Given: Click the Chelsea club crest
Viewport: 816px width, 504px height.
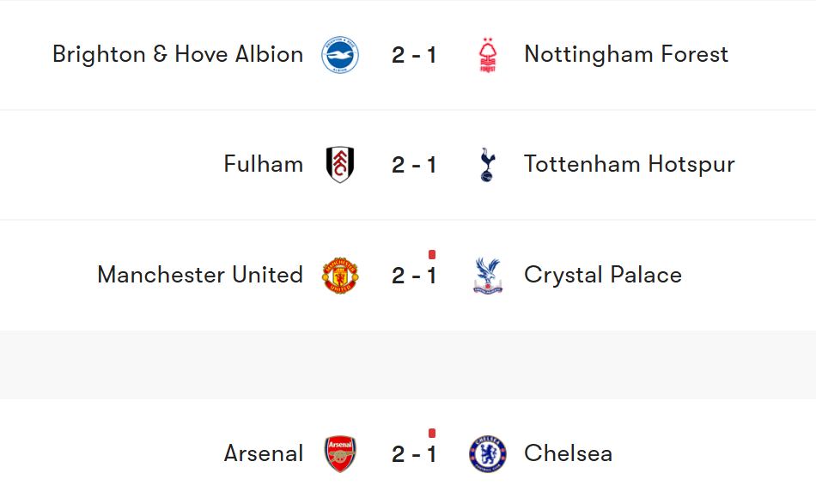Looking at the screenshot, I should [x=488, y=453].
